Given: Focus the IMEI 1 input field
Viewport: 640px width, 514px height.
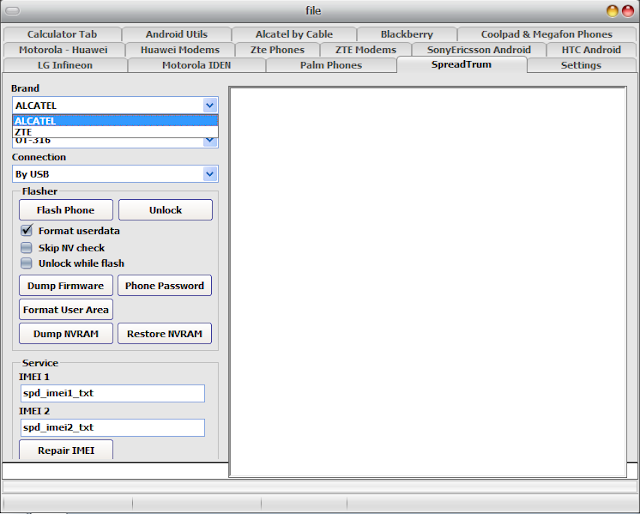Looking at the screenshot, I should tap(112, 393).
